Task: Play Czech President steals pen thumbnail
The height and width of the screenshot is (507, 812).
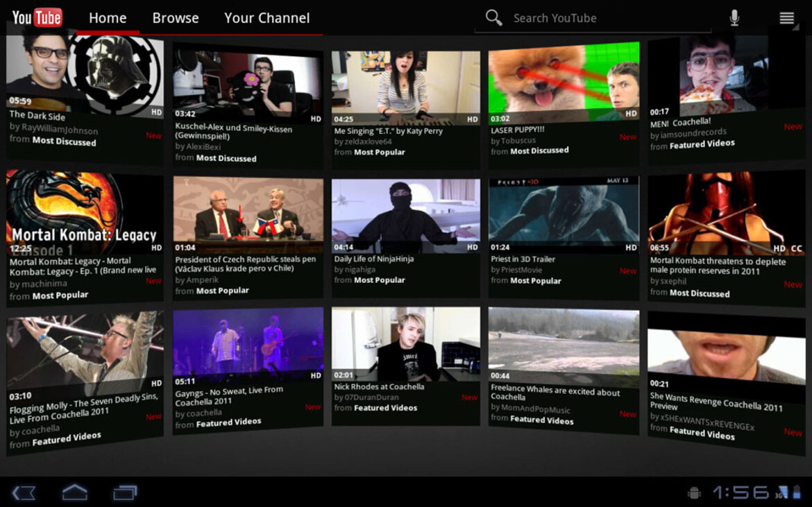Action: (x=248, y=215)
